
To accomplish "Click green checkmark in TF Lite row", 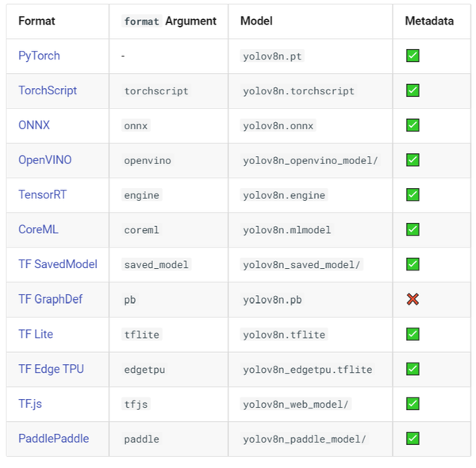I will tap(413, 334).
